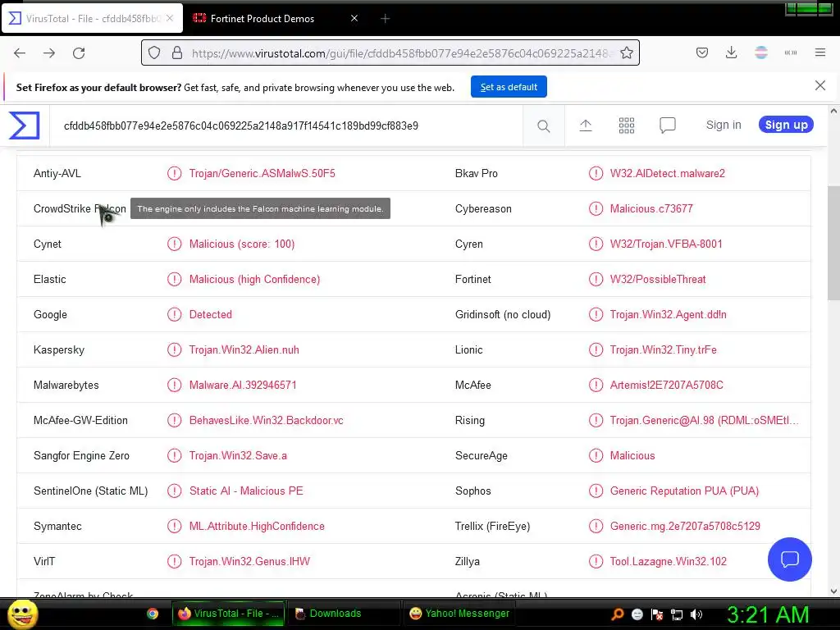The height and width of the screenshot is (630, 840).
Task: Click the alert icon next to Trojan/Generic.ASMalwS.50F5
Action: click(174, 174)
